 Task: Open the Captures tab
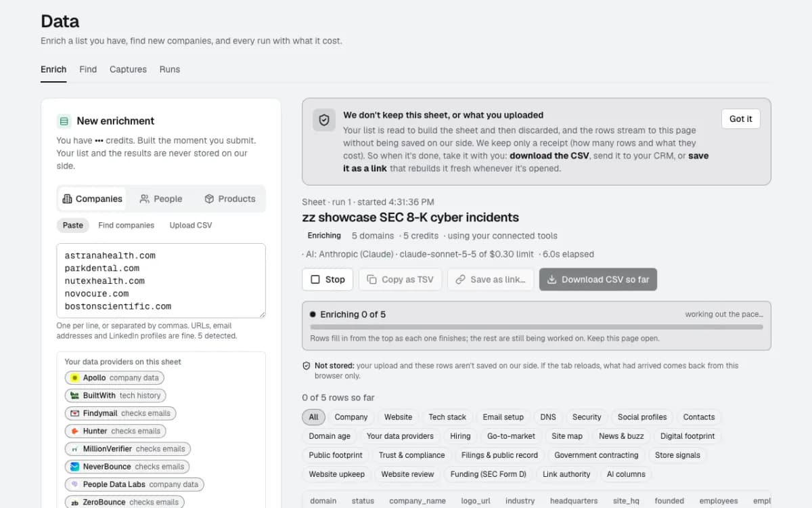[128, 69]
